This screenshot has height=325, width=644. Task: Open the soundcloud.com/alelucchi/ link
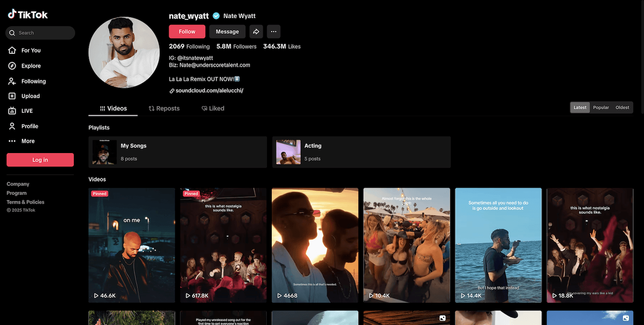[209, 91]
